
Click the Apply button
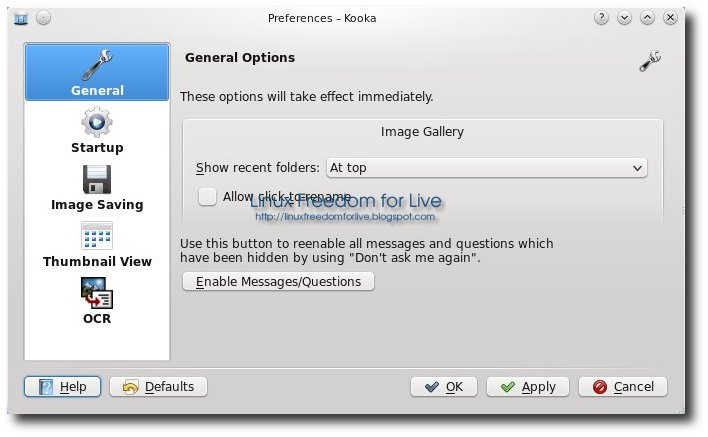[x=528, y=387]
